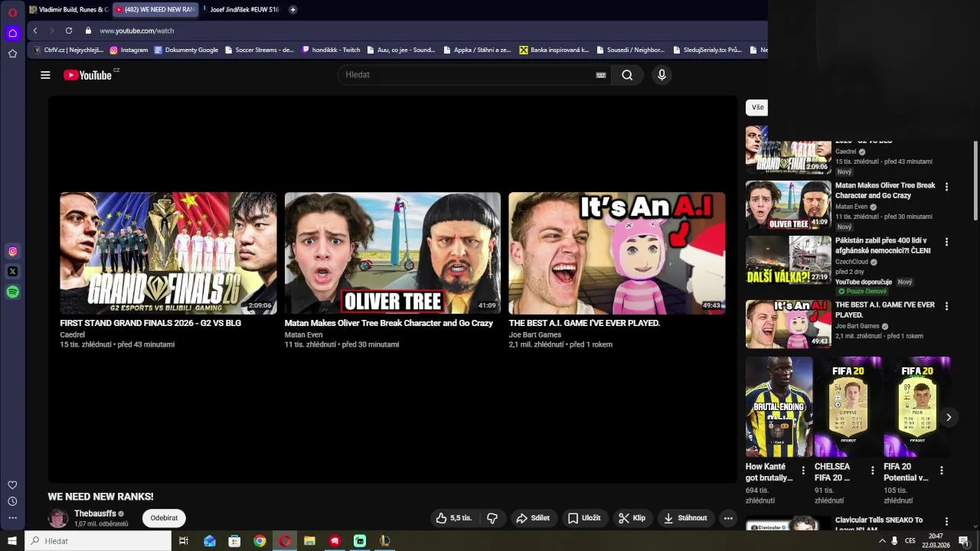Open the Windows Start menu

12,541
